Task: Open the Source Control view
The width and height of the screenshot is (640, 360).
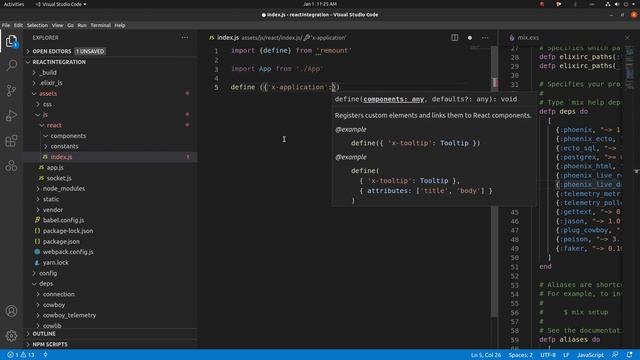Action: click(11, 90)
